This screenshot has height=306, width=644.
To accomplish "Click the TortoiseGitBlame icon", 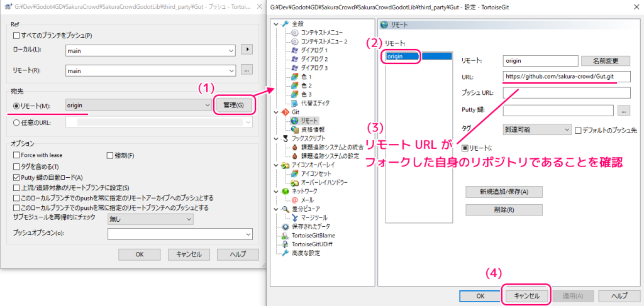I will pos(286,236).
